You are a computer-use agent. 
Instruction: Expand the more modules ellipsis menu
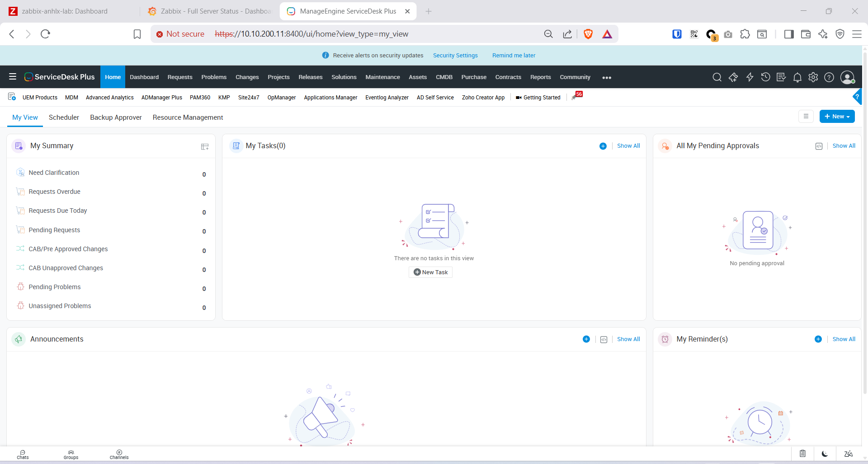[x=607, y=78]
